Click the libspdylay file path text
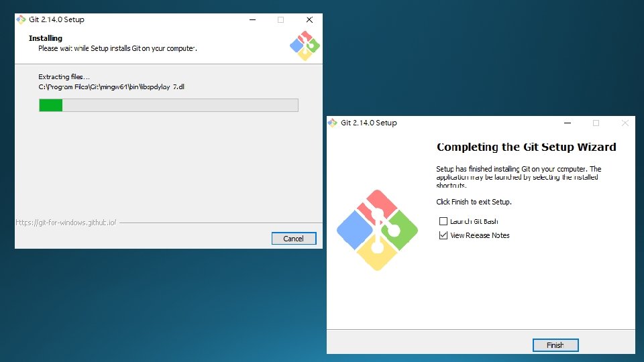Viewport: 644px width, 362px height. pyautogui.click(x=111, y=87)
